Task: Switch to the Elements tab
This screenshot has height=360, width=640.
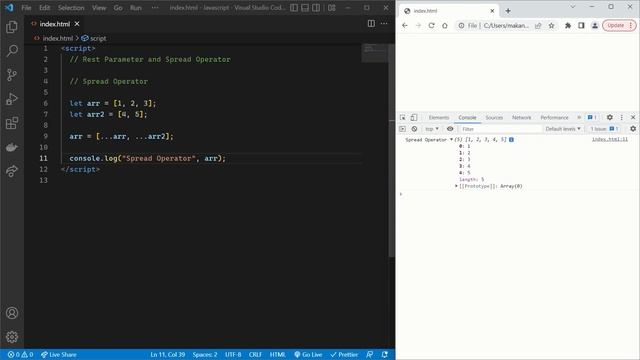Action: tap(439, 118)
